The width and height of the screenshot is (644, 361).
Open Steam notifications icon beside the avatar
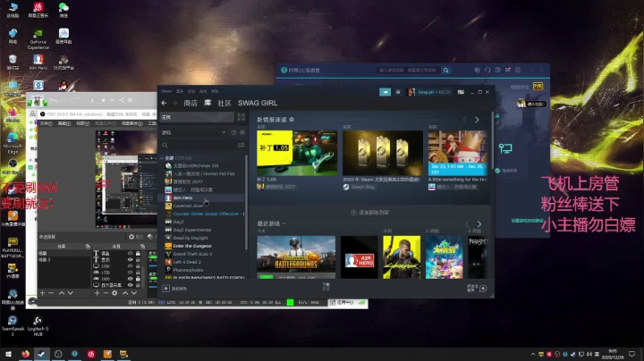[x=398, y=92]
